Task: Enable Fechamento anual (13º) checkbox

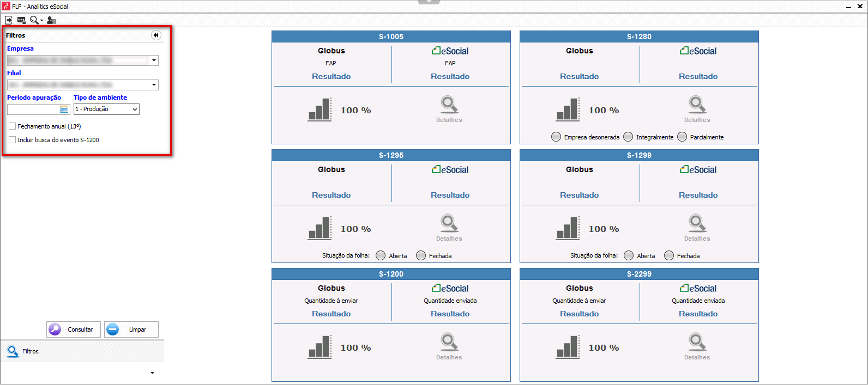Action: 13,126
